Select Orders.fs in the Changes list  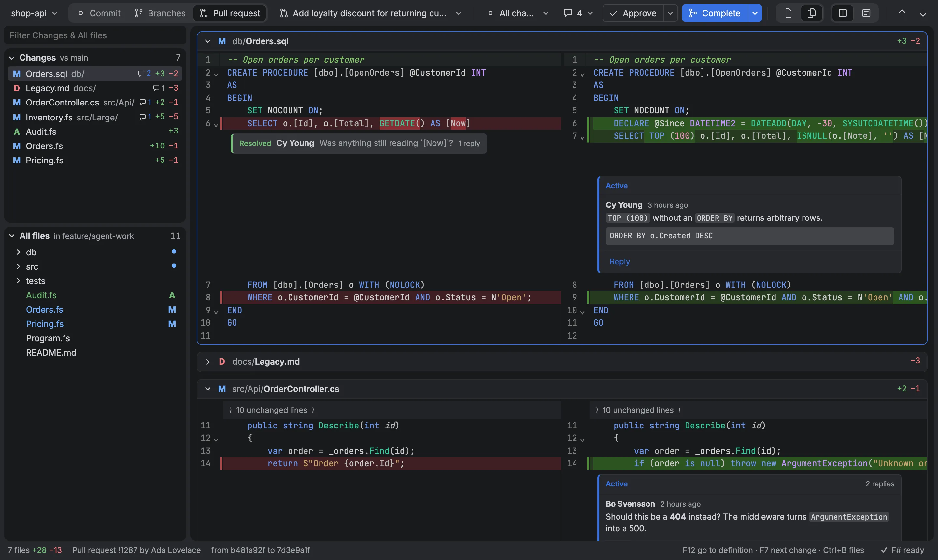coord(95,146)
